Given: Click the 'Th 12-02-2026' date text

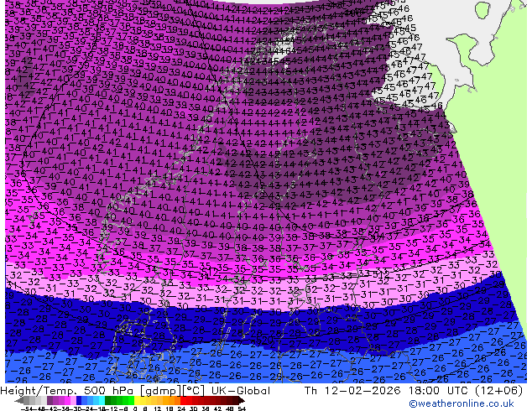Looking at the screenshot, I should [352, 391].
